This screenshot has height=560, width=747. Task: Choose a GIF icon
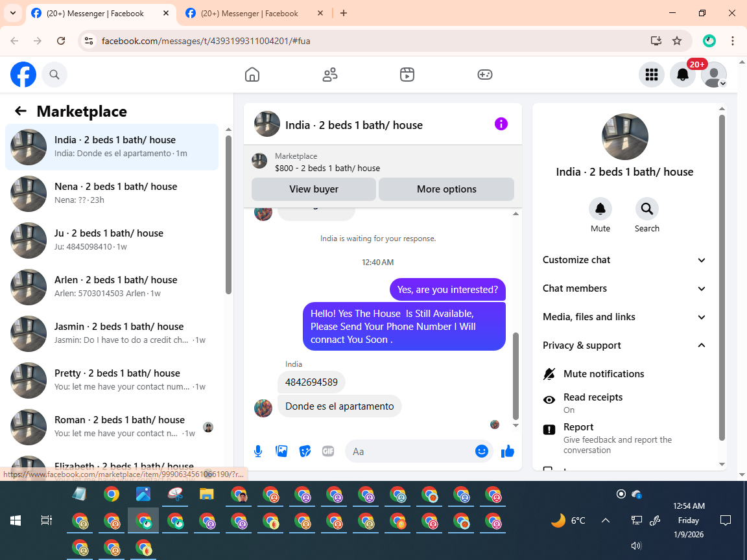tap(327, 451)
